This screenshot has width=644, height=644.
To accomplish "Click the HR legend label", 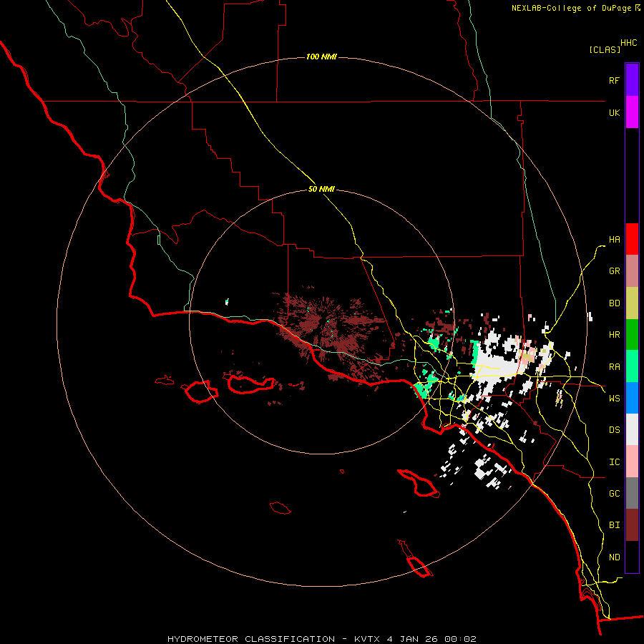I will [x=614, y=335].
